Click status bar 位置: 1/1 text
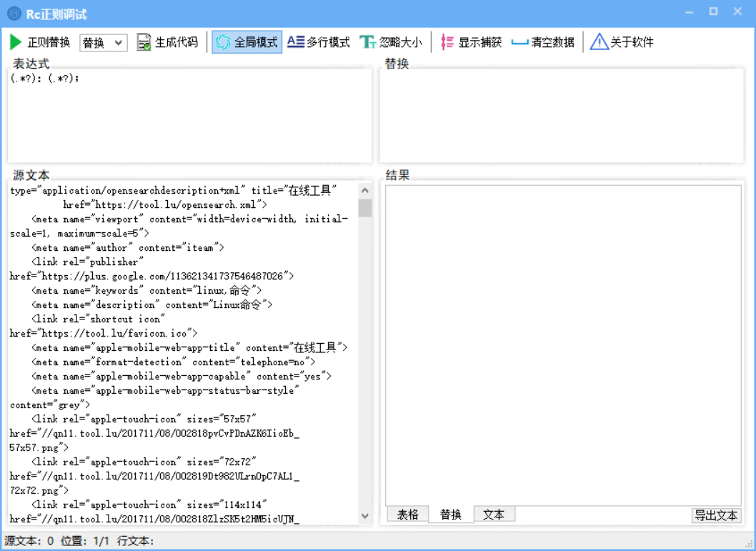The image size is (756, 551). (85, 541)
